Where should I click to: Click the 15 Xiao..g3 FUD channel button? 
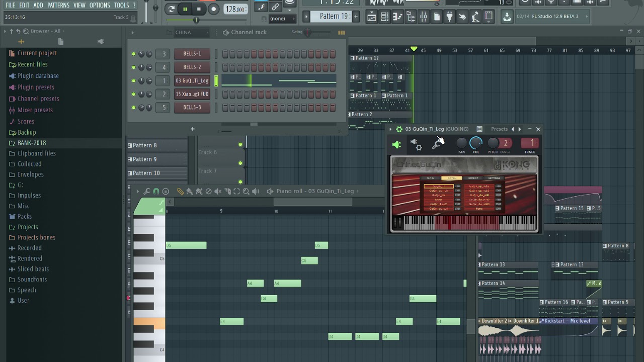(192, 94)
